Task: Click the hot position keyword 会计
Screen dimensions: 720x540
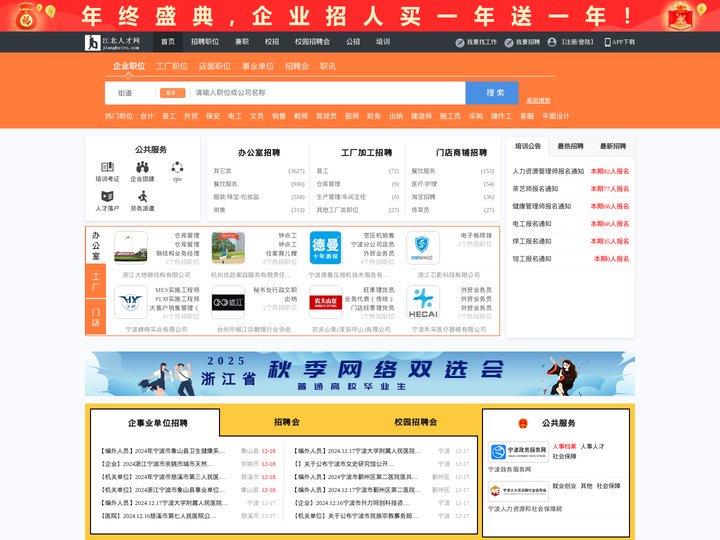Action: pos(147,116)
